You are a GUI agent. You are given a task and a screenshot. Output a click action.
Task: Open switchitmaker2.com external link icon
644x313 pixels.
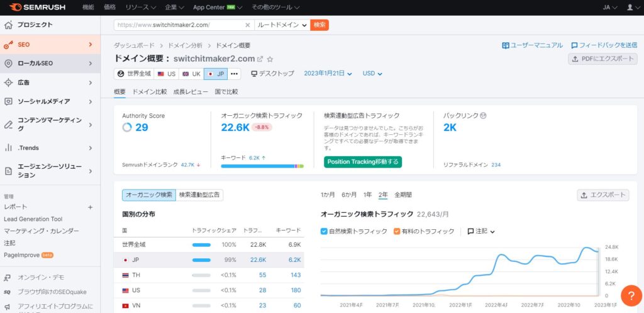tap(260, 59)
